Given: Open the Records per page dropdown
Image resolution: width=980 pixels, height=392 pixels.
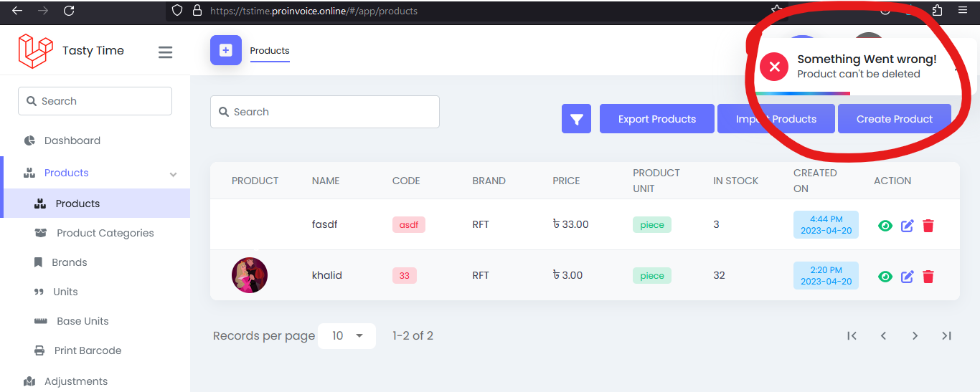Looking at the screenshot, I should coord(347,335).
